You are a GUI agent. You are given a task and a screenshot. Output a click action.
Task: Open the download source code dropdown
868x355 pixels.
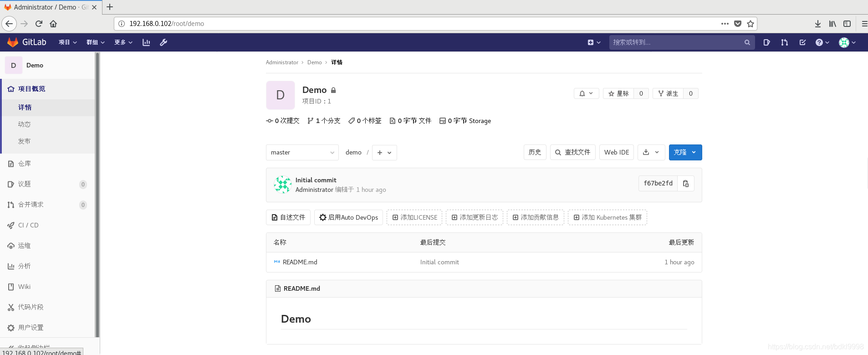[x=651, y=152]
